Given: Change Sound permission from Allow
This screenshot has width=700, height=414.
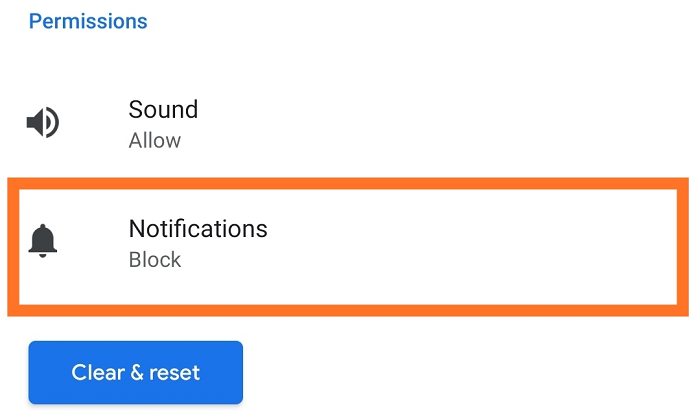Looking at the screenshot, I should point(154,141).
